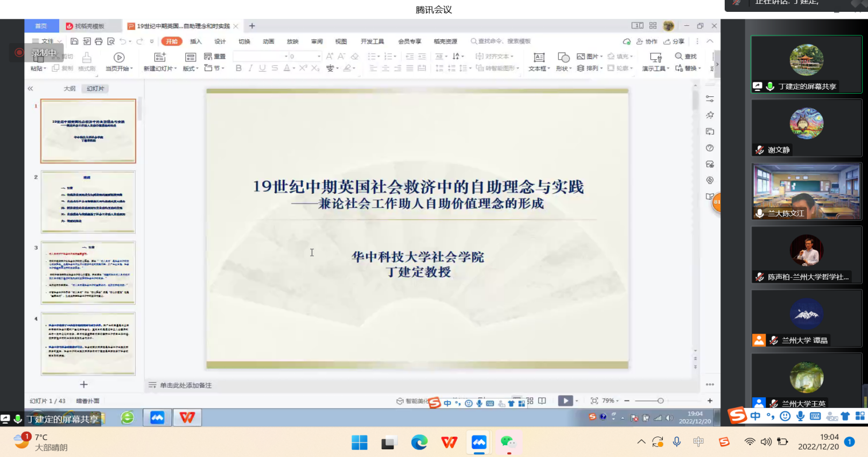
Task: Open the 79% zoom level dropdown
Action: point(610,400)
